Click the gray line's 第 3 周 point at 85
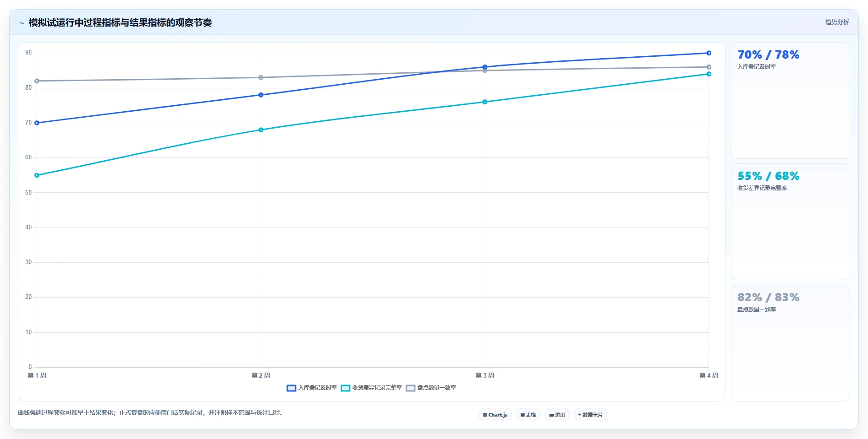The height and width of the screenshot is (439, 868). 485,70
